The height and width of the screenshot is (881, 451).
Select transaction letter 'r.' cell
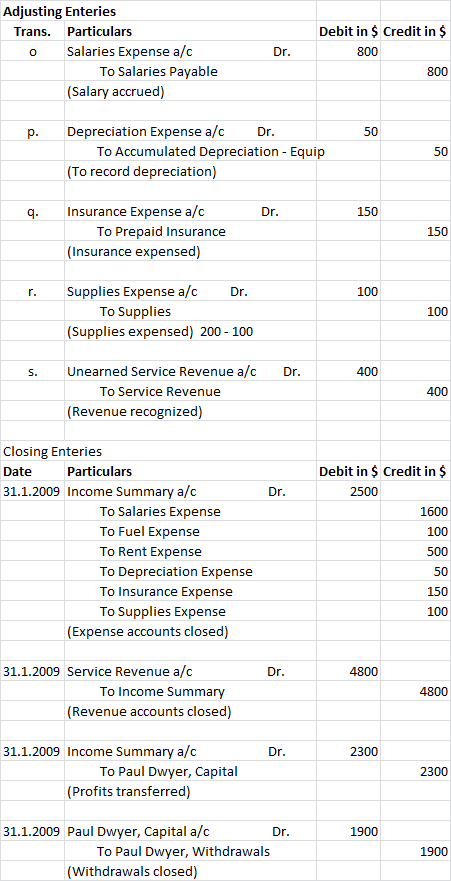tap(33, 292)
